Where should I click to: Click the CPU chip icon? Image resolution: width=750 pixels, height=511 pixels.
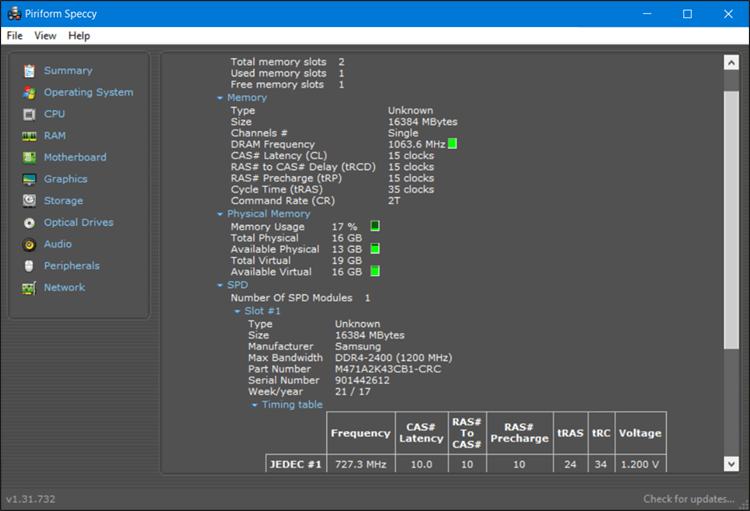click(x=29, y=114)
